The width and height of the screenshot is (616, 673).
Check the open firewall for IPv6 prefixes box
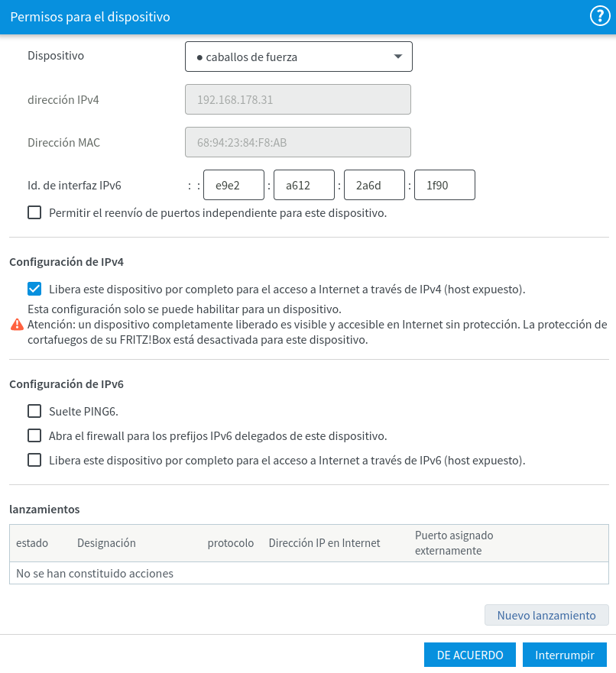coord(34,436)
